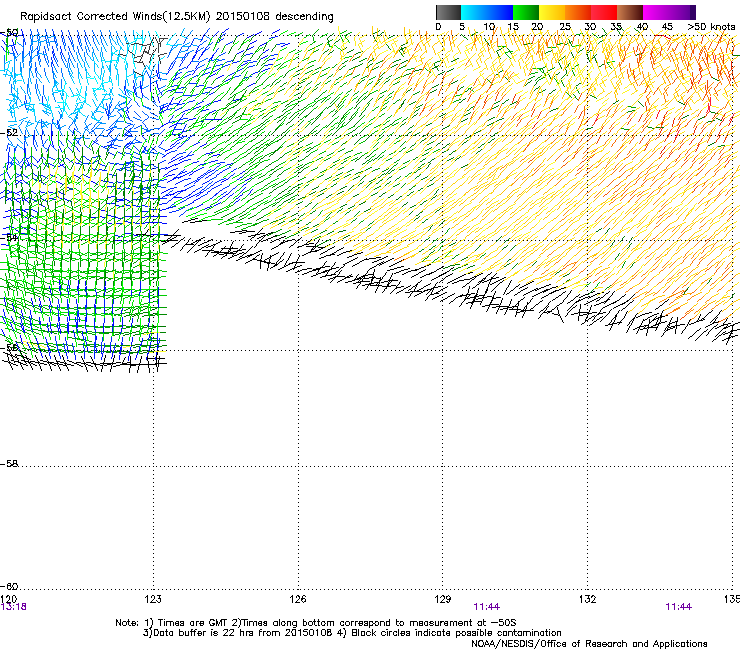Click the '-54' latitude axis label
740x650 pixels.
(x=9, y=237)
